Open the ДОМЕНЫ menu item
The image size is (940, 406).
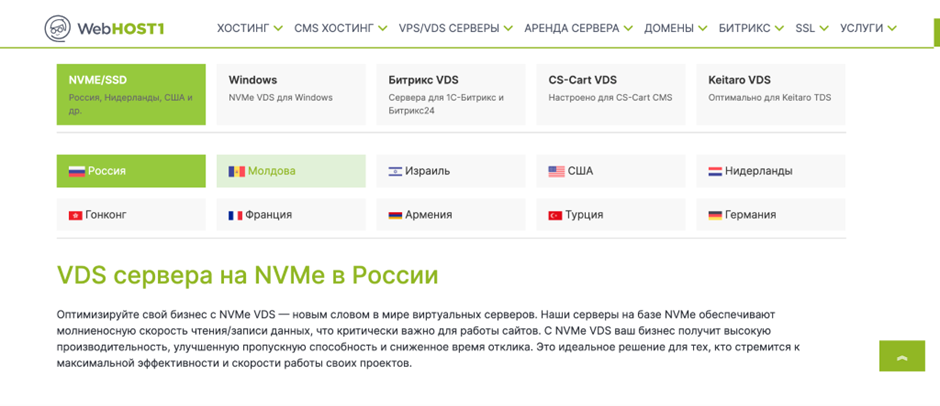tap(669, 28)
